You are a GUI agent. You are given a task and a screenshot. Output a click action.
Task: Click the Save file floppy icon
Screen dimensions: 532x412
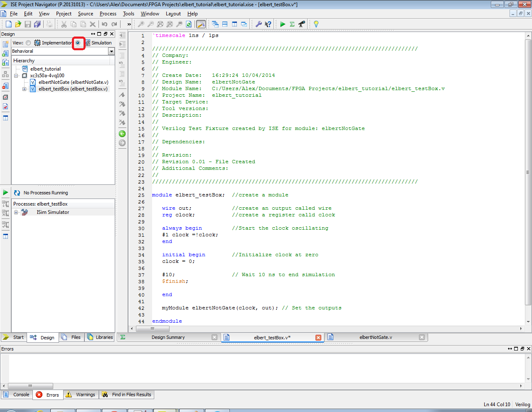coord(27,24)
